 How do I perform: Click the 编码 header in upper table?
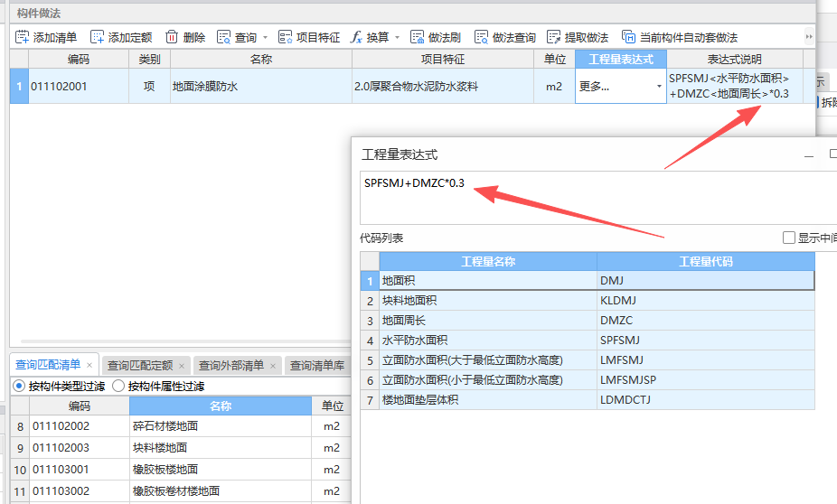click(79, 59)
